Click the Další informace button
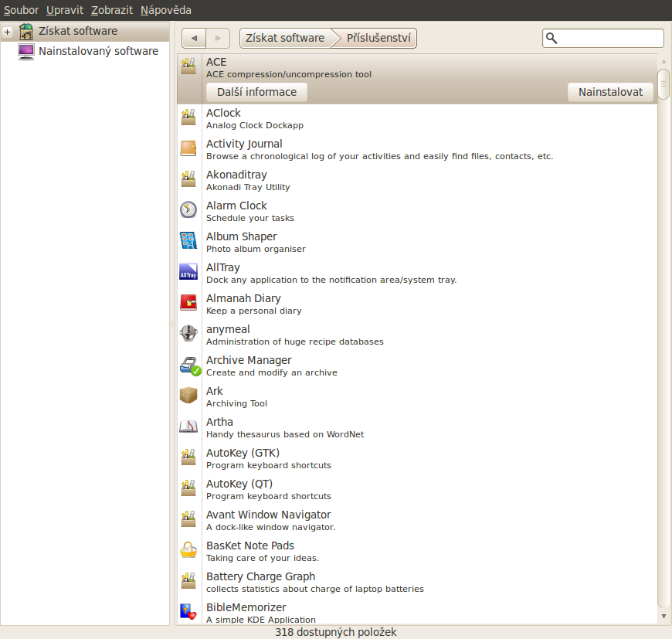Image resolution: width=672 pixels, height=639 pixels. (256, 92)
